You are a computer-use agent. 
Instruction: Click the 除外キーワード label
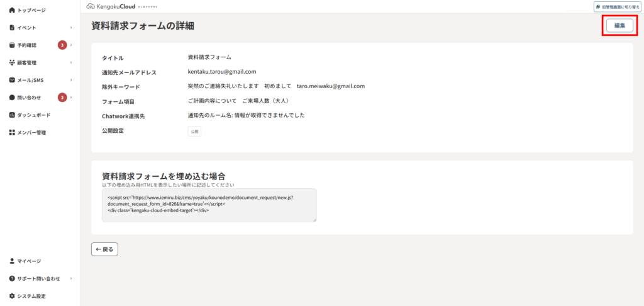click(121, 87)
